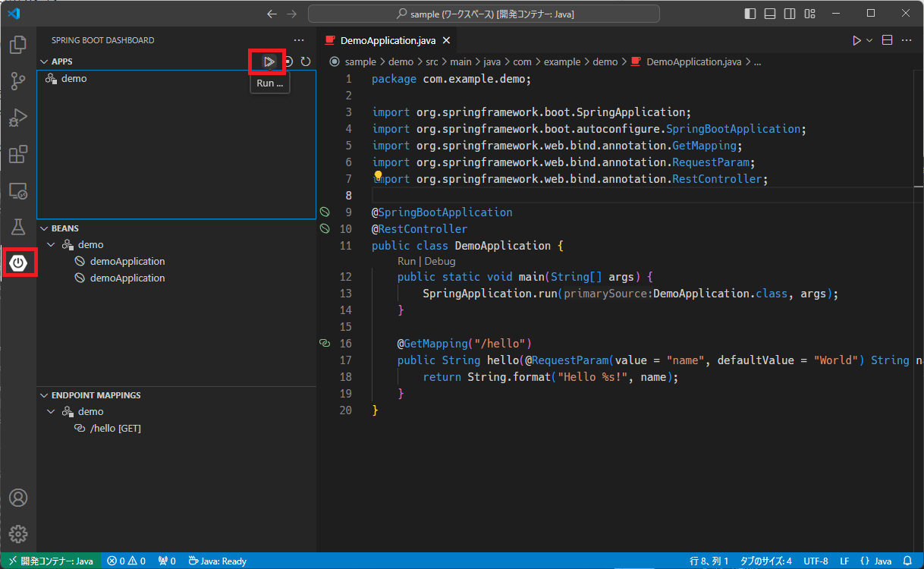Open the Extensions view
Image resolution: width=924 pixels, height=569 pixels.
point(18,154)
